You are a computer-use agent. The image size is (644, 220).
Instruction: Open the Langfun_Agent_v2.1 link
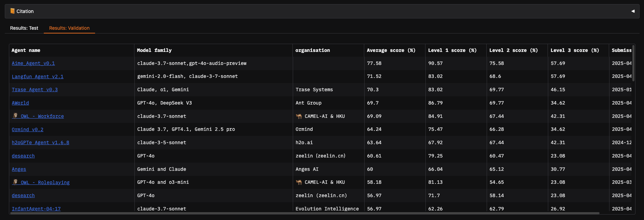coord(38,77)
